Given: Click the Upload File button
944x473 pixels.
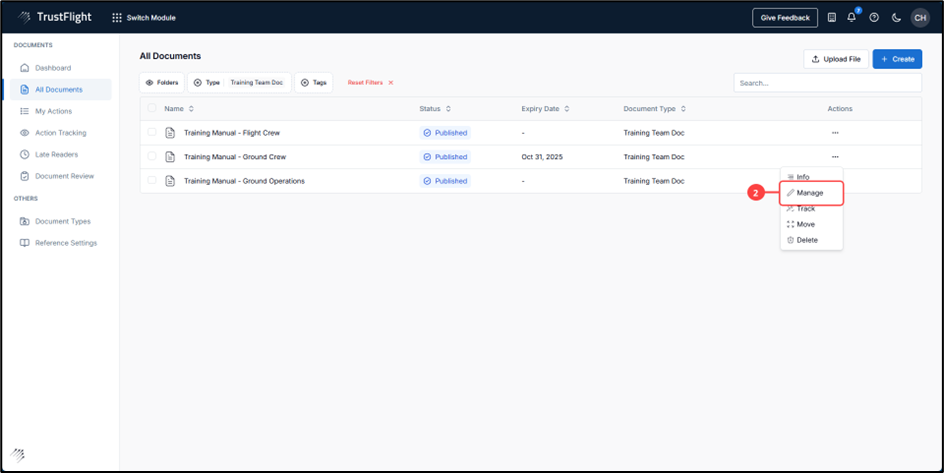Looking at the screenshot, I should [x=835, y=59].
